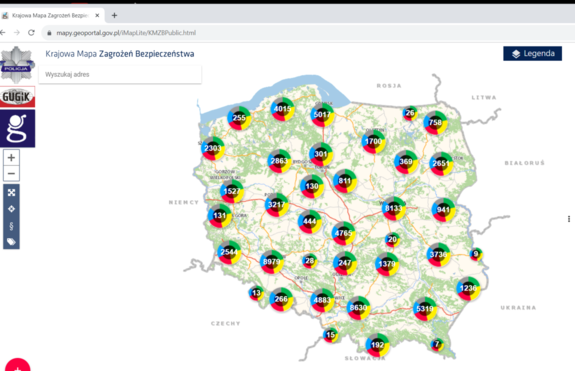Click the Wyszukaj adres search field
Screen dimensions: 575x371
(x=120, y=74)
